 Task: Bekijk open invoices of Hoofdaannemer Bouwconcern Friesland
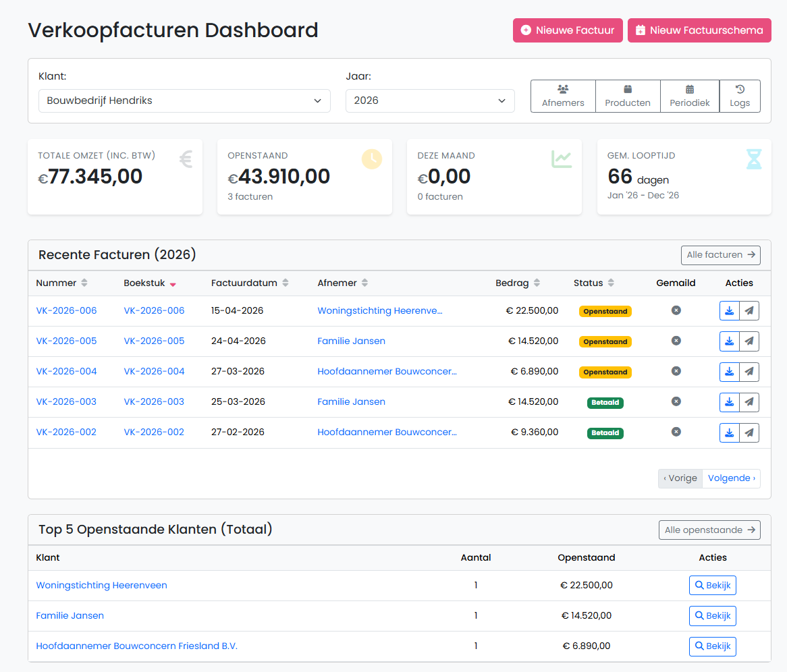713,646
